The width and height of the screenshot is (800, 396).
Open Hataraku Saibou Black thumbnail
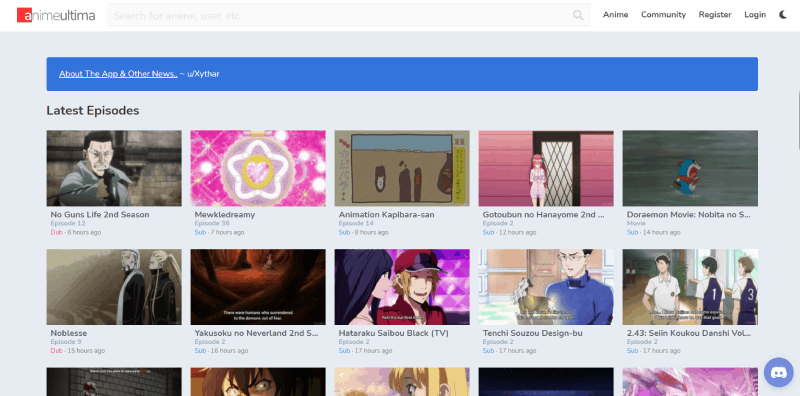(x=402, y=287)
